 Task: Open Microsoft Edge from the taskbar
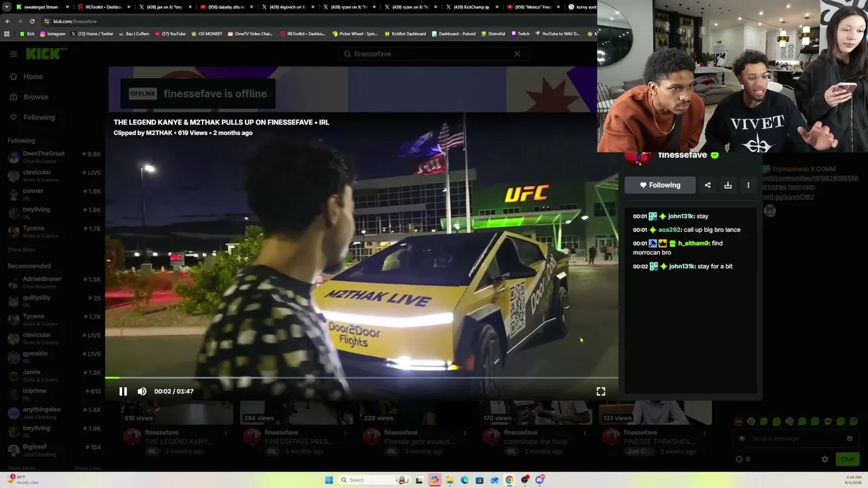(x=465, y=480)
